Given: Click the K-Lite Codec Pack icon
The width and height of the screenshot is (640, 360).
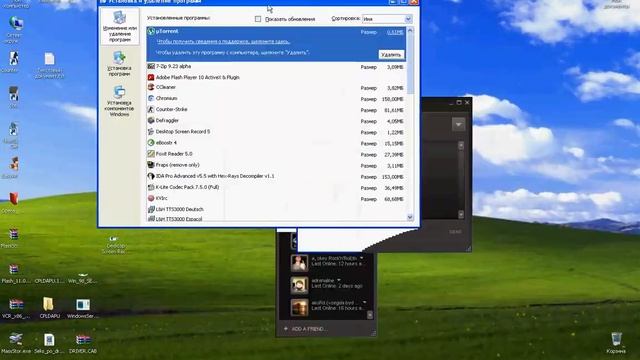Looking at the screenshot, I should click(x=151, y=187).
